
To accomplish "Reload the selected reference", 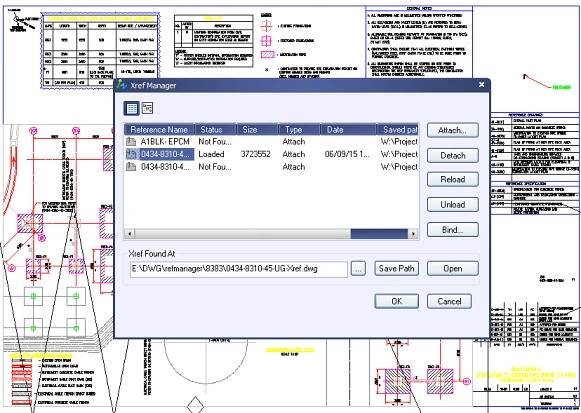I will (452, 180).
